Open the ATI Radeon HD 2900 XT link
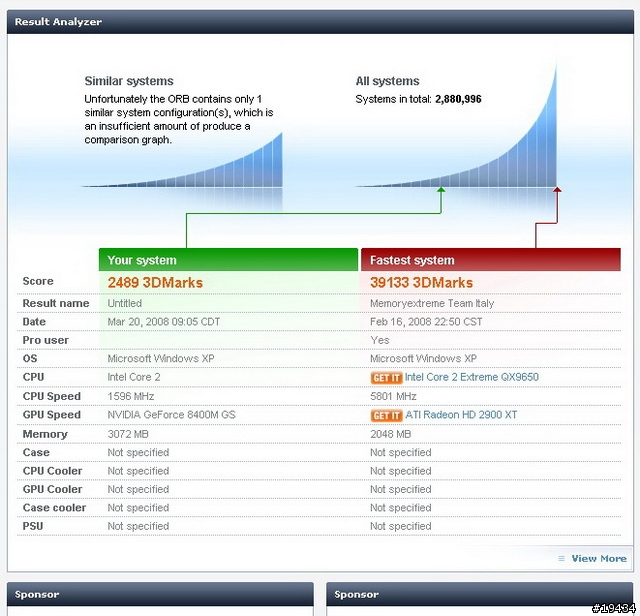The width and height of the screenshot is (640, 616). [461, 415]
